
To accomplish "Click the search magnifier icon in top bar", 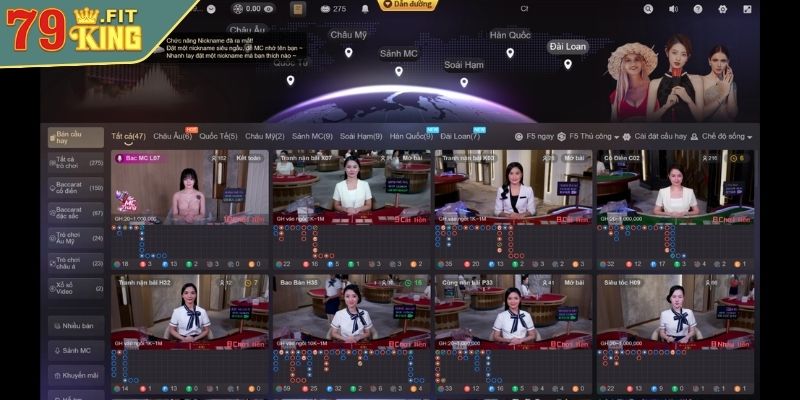I will [650, 9].
